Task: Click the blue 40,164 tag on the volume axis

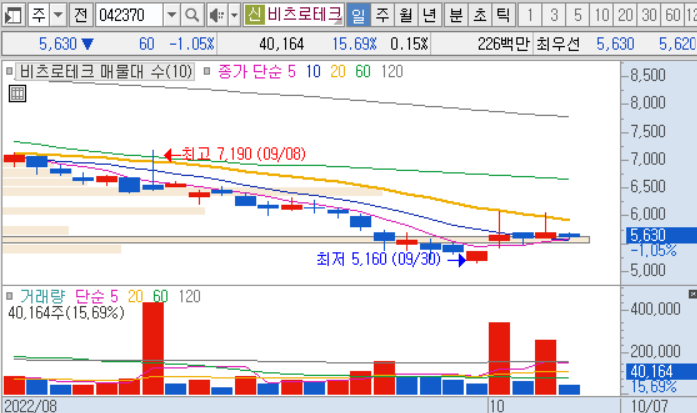Action: (661, 372)
